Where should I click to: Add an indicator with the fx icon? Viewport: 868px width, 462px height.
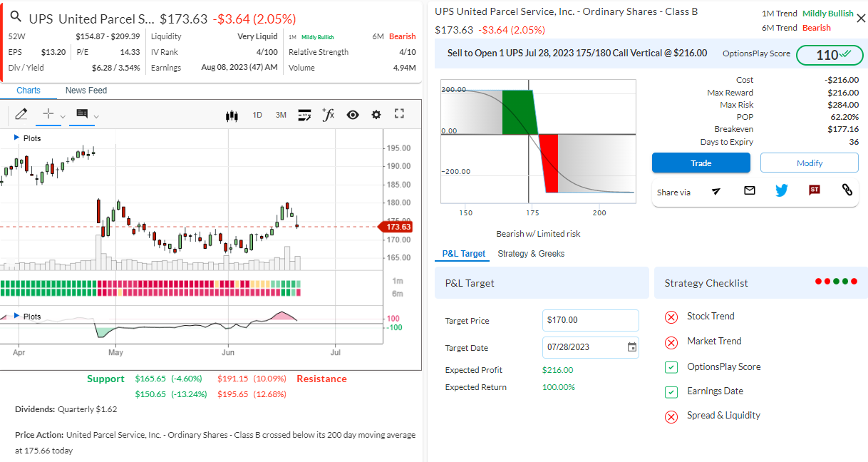click(x=328, y=115)
